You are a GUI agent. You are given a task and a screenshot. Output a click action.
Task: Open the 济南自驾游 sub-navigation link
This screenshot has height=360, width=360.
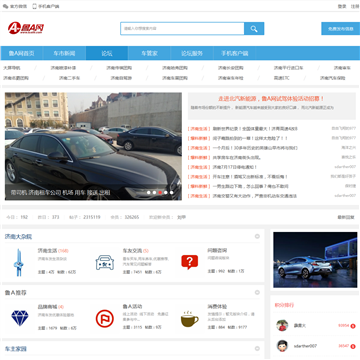(x=121, y=78)
